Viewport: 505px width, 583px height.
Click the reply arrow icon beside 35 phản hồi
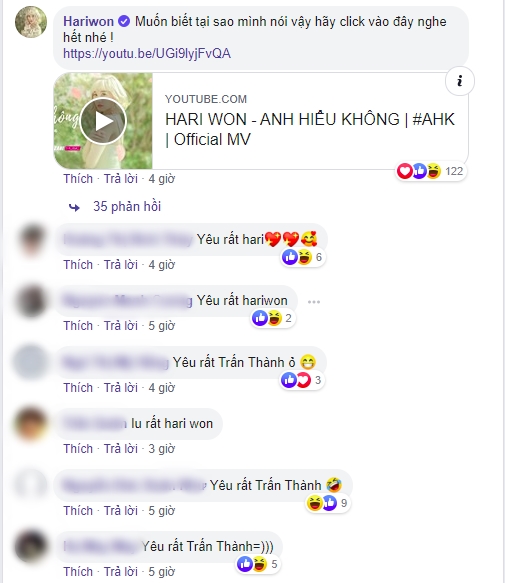tap(74, 207)
